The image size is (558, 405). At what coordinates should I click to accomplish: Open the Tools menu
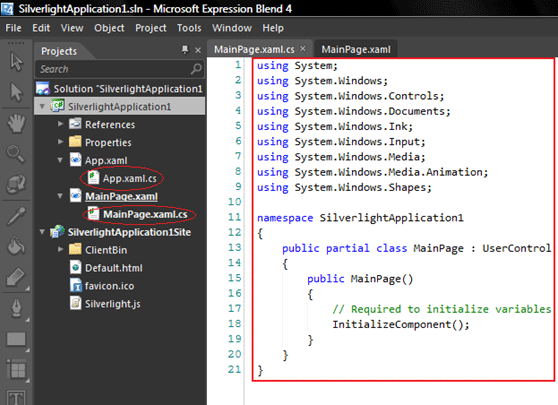coord(189,28)
